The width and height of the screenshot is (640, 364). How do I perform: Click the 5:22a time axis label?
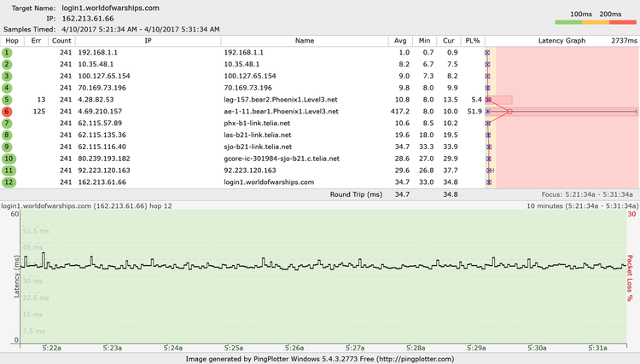51,348
